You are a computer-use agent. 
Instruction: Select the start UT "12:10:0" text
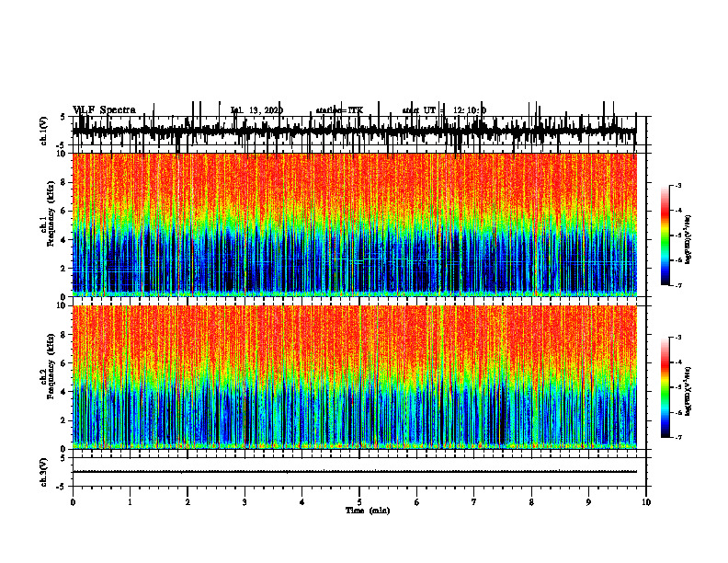pos(470,110)
